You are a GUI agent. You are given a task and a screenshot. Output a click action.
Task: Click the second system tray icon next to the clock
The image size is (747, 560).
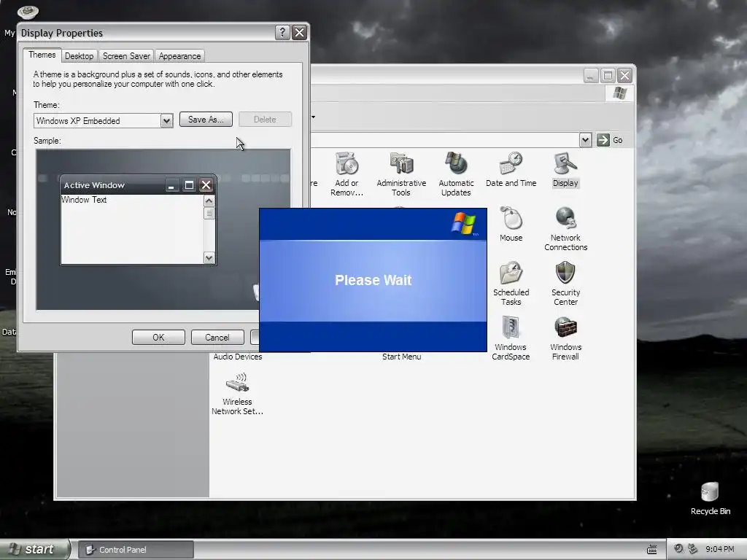[x=693, y=549]
